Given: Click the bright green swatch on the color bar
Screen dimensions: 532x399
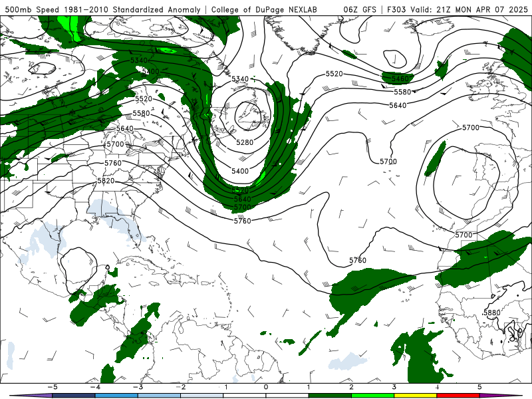Looking at the screenshot, I should [x=373, y=396].
